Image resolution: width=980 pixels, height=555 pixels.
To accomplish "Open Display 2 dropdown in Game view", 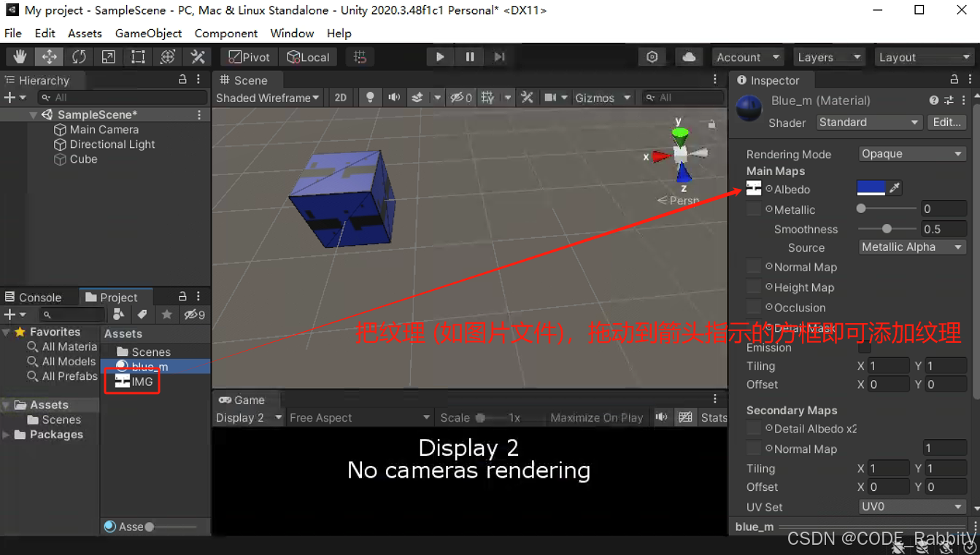I will (x=249, y=418).
